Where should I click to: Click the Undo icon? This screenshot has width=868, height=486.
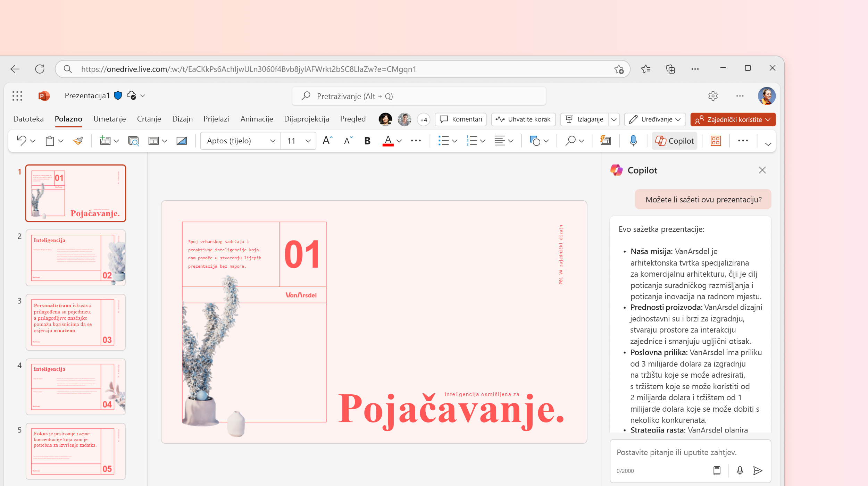pos(22,141)
